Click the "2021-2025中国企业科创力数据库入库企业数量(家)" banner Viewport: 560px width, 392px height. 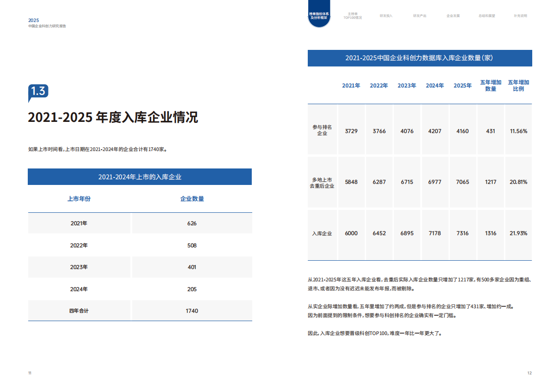point(420,58)
